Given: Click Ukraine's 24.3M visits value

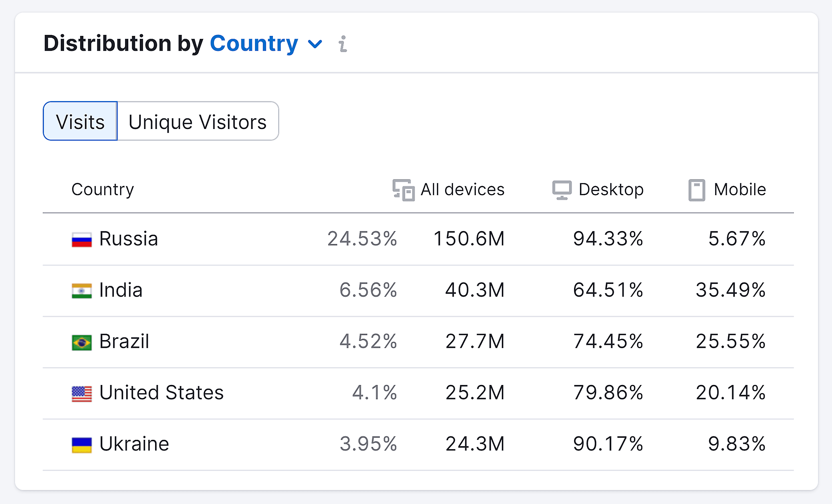Looking at the screenshot, I should (475, 444).
